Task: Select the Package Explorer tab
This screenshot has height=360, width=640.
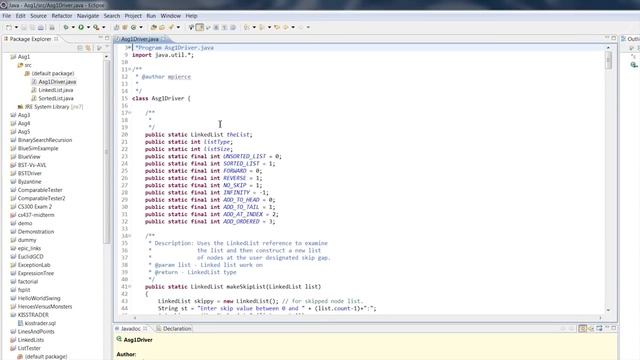Action: (x=30, y=39)
